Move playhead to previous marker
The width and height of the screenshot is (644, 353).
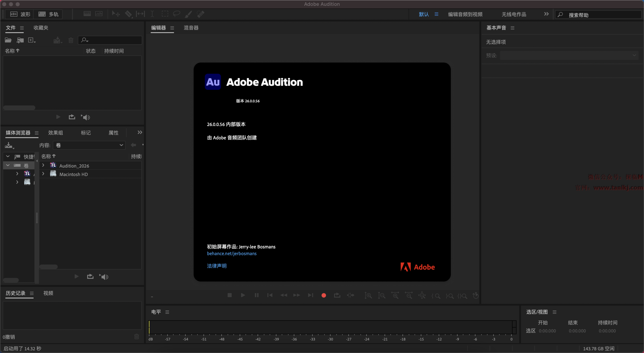click(x=270, y=295)
